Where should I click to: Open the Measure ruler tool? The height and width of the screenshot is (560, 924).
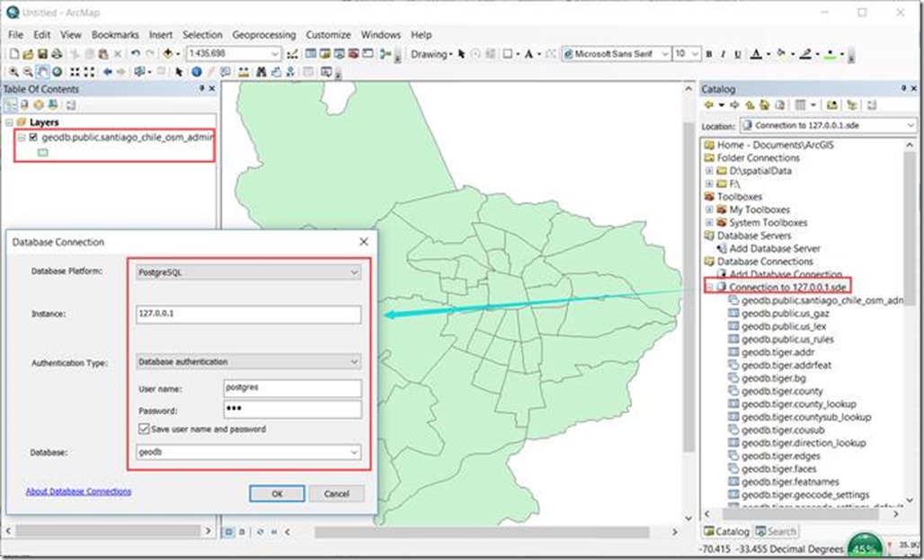click(243, 72)
